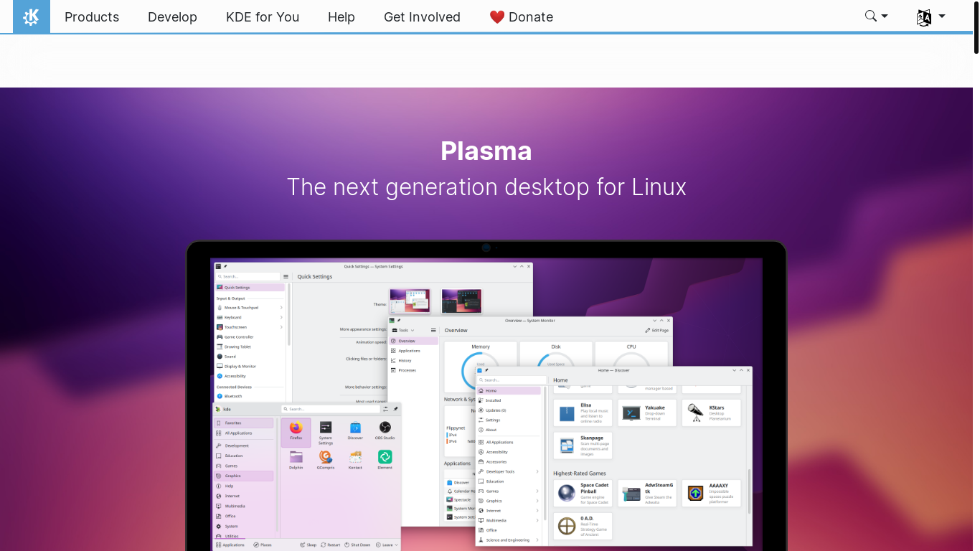980x551 pixels.
Task: Select Graphics category in launcher sidebar
Action: coord(243,476)
